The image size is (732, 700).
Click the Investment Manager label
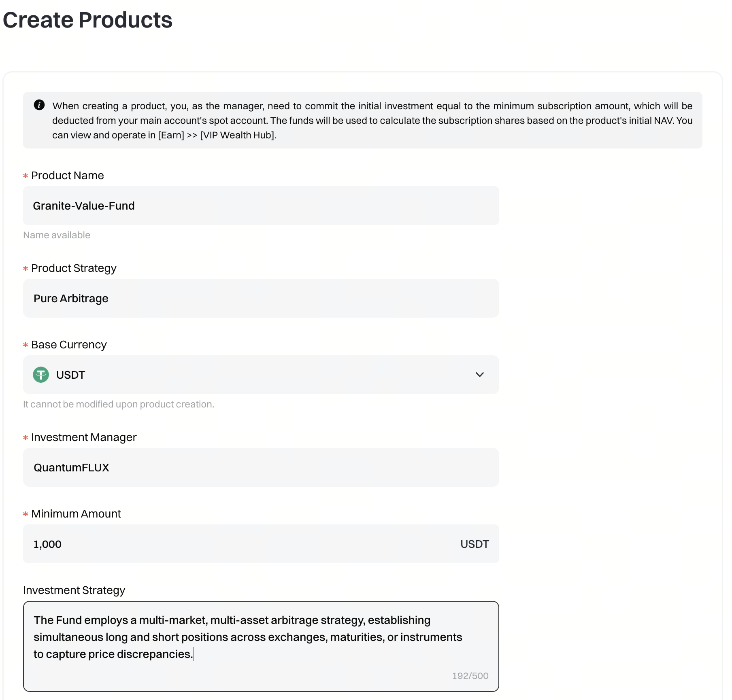[84, 437]
